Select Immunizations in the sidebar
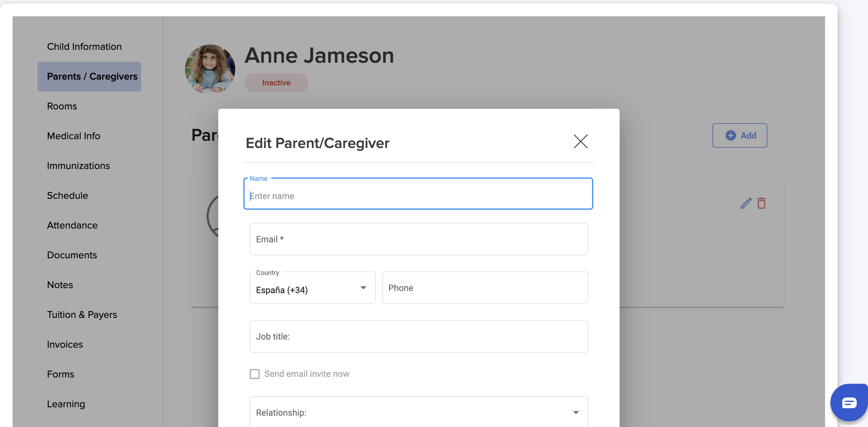The image size is (868, 427). coord(78,166)
